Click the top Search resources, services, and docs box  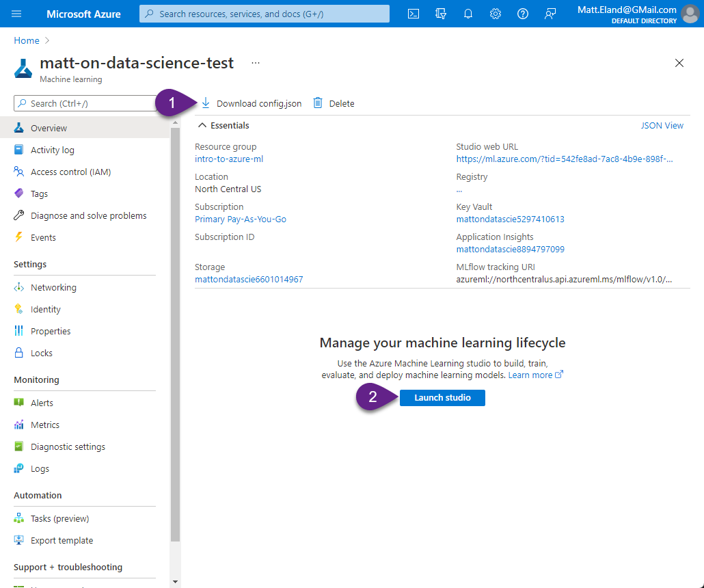[265, 14]
